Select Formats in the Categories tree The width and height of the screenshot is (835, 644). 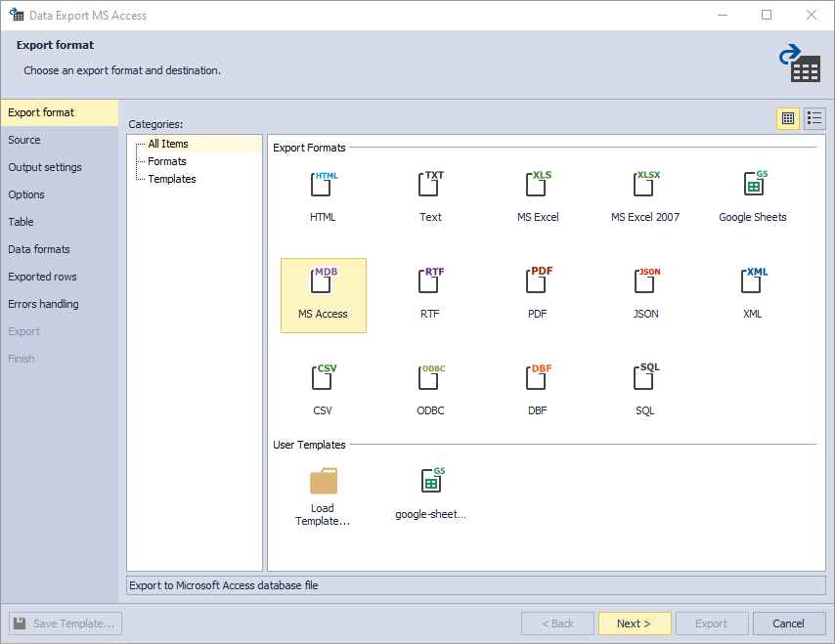click(167, 160)
